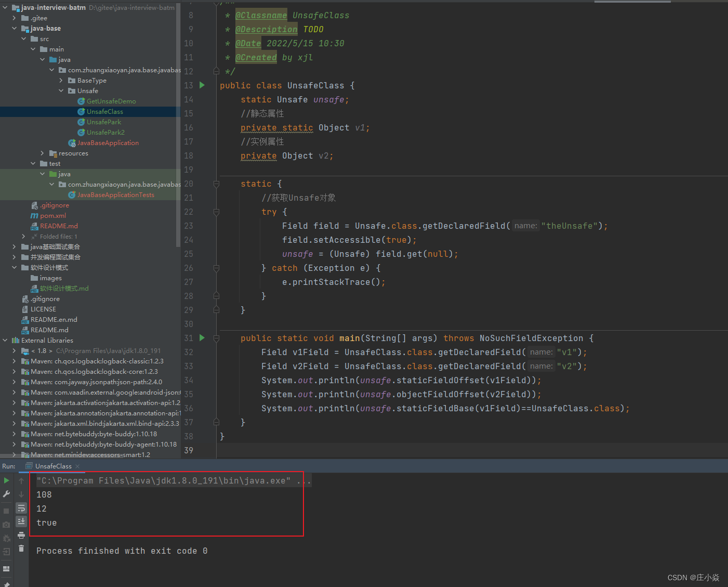Open GetUnsafeDemo class in project tree
Viewport: 728px width, 587px height.
click(x=111, y=101)
